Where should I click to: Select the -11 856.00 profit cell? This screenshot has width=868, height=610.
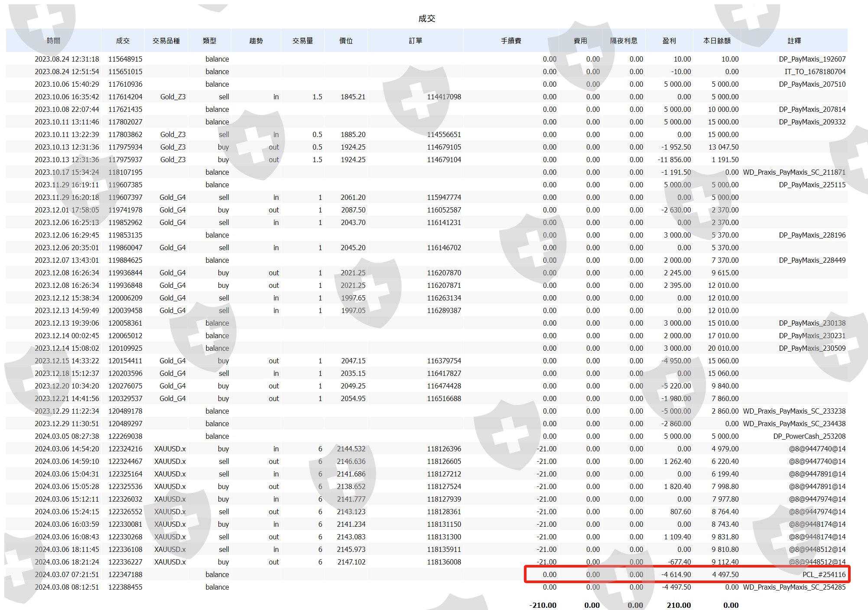point(674,160)
